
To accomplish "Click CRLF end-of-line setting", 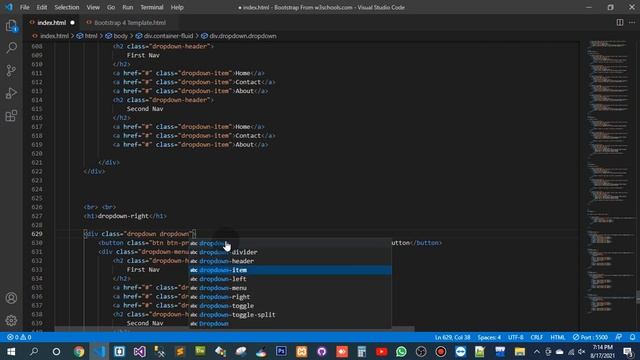I will tap(536, 337).
